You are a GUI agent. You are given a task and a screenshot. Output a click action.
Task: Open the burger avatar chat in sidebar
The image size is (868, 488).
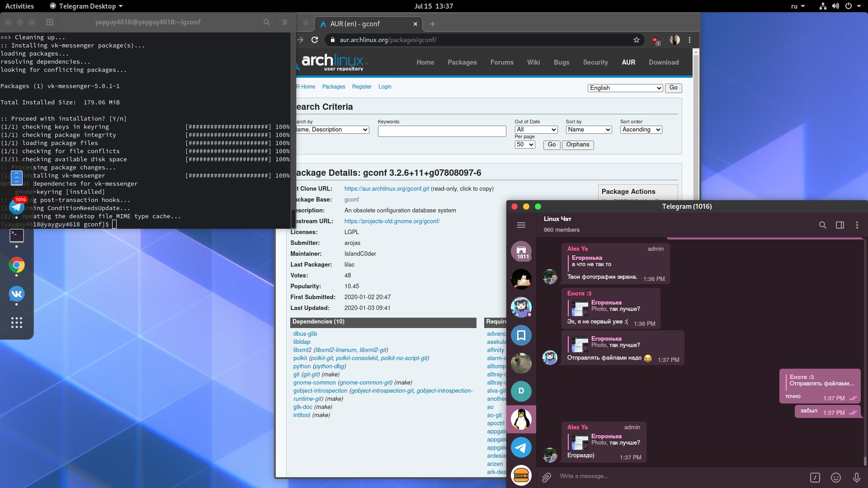click(x=521, y=475)
